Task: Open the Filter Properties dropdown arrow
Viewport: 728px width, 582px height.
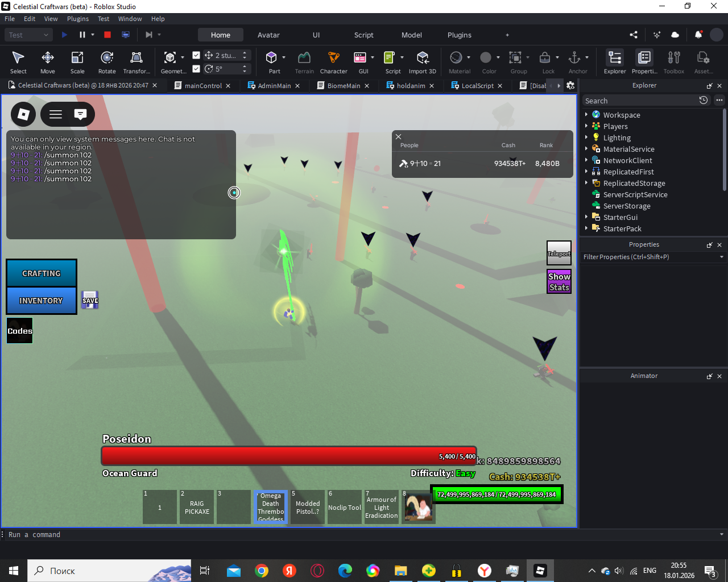Action: pyautogui.click(x=722, y=257)
